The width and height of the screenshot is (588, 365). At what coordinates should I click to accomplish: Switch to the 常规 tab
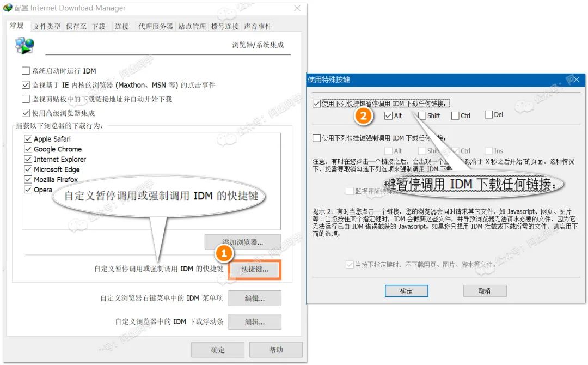[17, 26]
